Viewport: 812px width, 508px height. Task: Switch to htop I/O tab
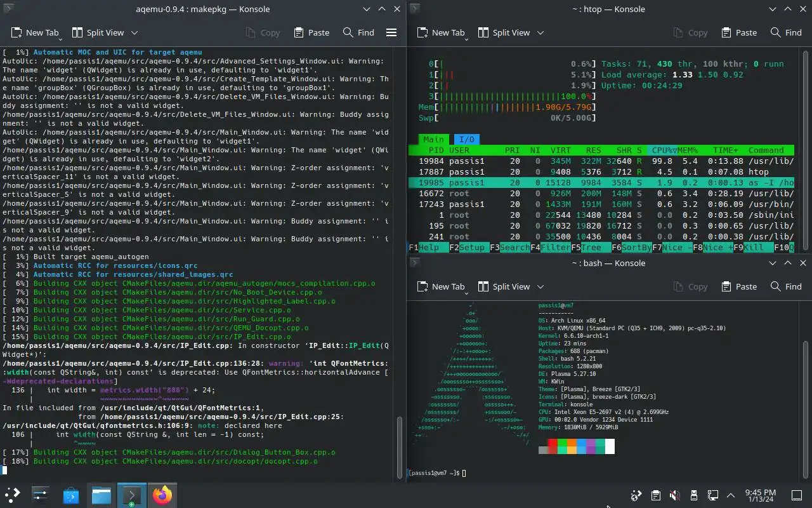coord(466,140)
